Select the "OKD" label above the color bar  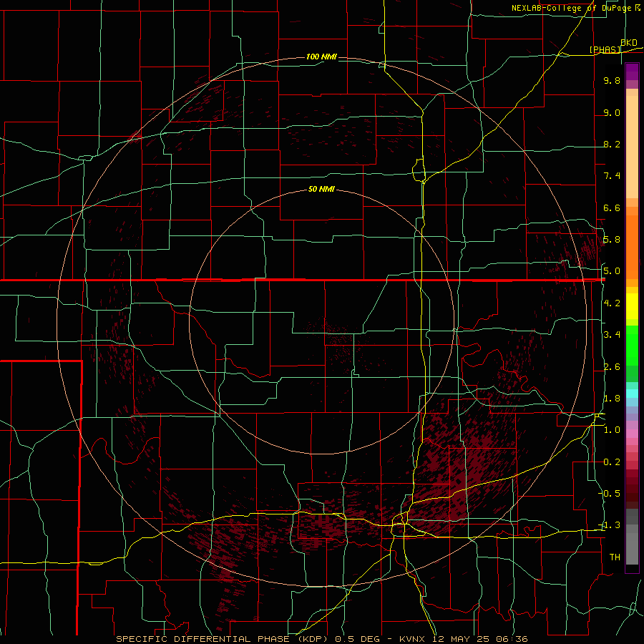(629, 43)
